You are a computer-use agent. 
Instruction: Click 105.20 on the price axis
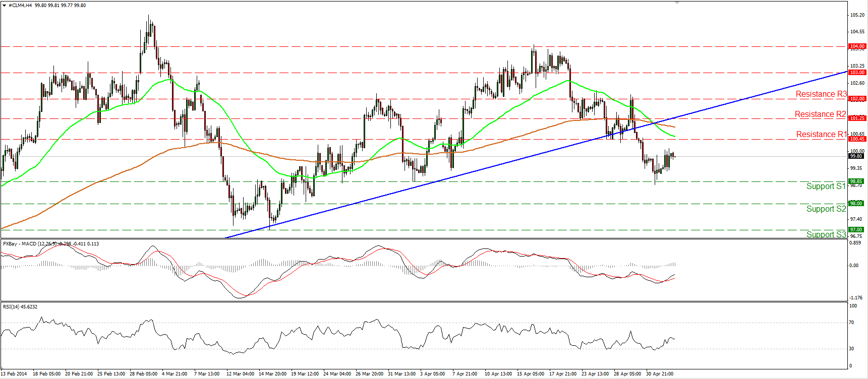point(857,15)
